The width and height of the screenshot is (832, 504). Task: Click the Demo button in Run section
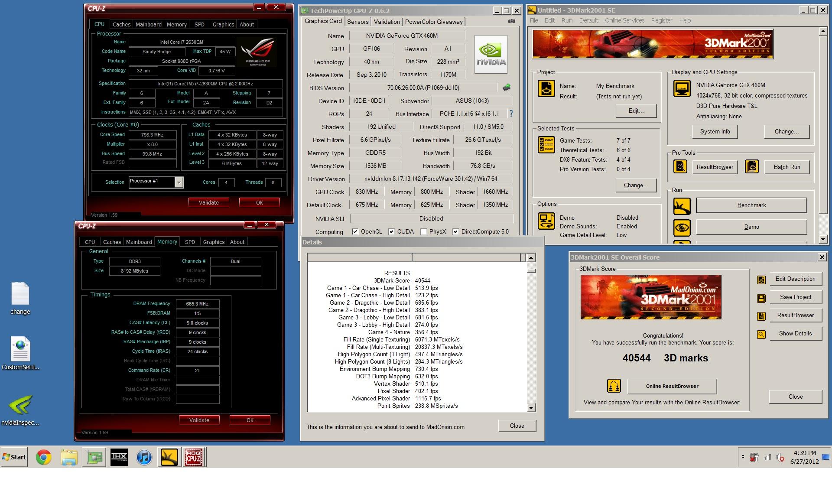pos(751,227)
